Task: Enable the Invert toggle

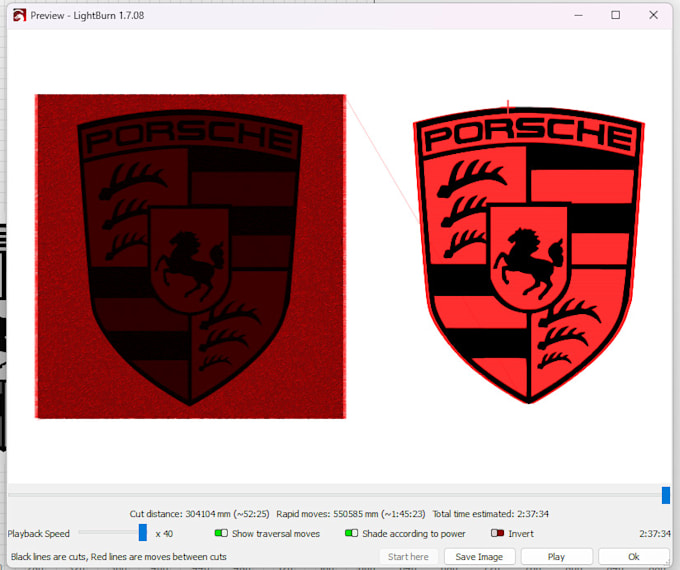Action: 497,533
